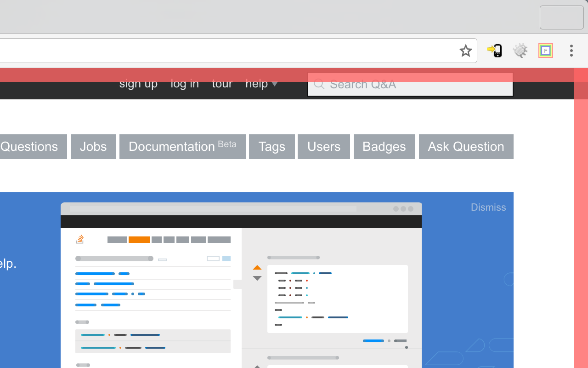Open the Documentation Beta tab
This screenshot has height=368, width=588.
click(183, 147)
